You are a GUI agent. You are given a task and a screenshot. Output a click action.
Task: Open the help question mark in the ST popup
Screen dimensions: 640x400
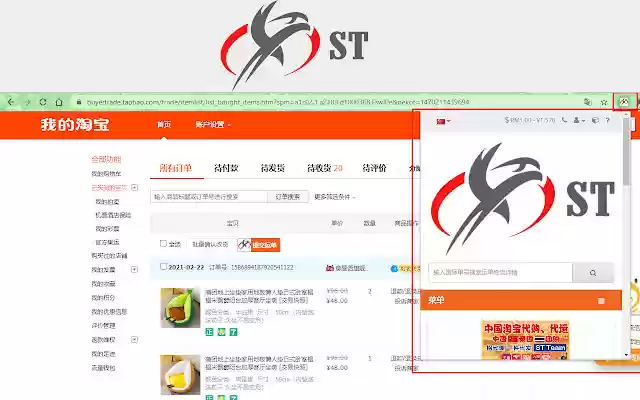[608, 120]
